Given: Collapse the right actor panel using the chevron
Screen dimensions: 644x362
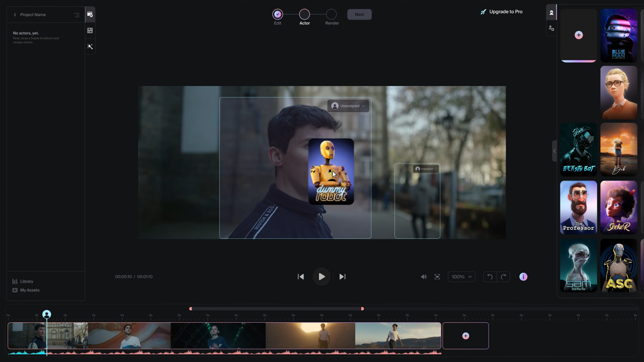Looking at the screenshot, I should 554,151.
